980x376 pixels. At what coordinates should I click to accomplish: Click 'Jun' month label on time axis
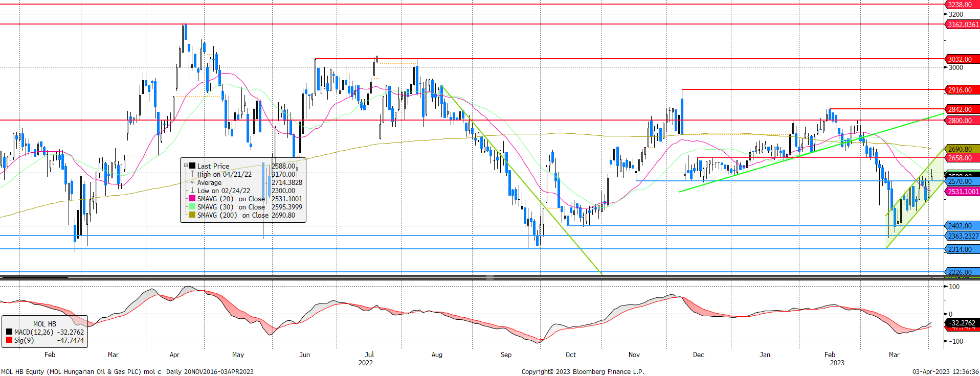click(304, 355)
